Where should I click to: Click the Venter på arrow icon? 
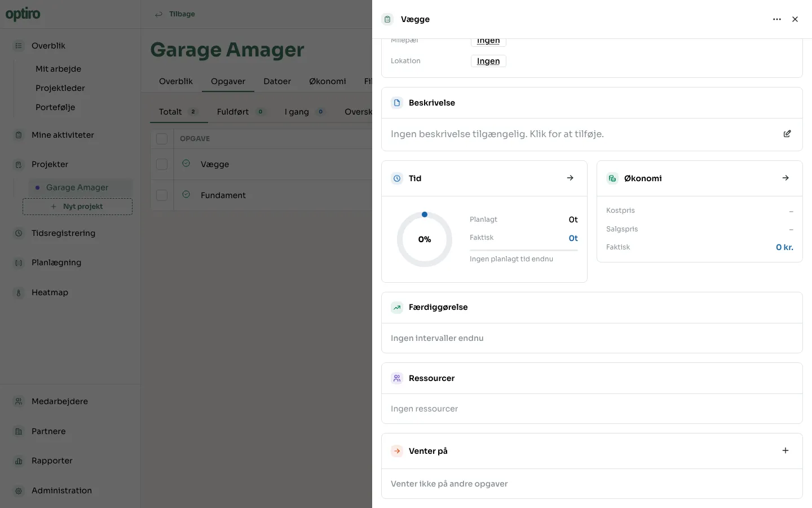point(397,451)
